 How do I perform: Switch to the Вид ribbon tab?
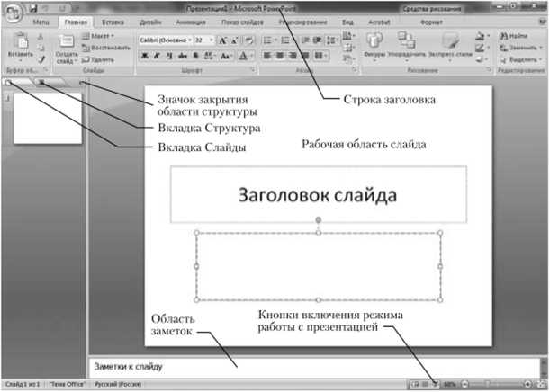347,22
